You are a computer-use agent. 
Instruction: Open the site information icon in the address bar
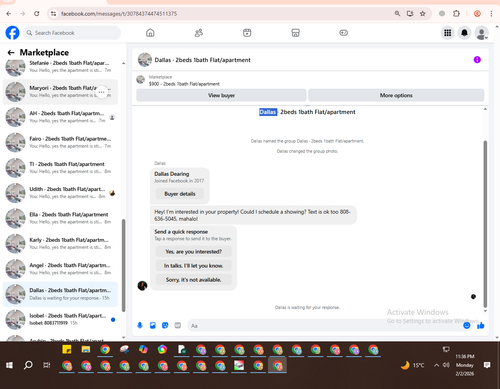point(53,14)
